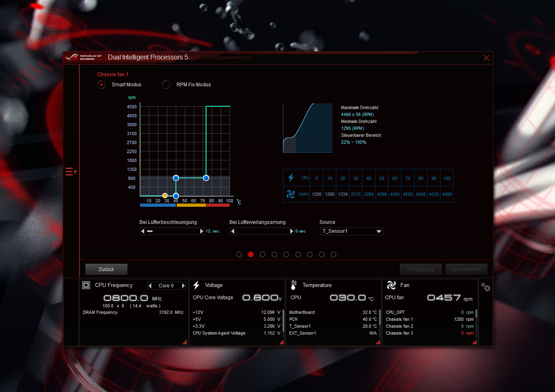Open the Source T_Sensor1 dropdown
The width and height of the screenshot is (555, 392).
(351, 231)
